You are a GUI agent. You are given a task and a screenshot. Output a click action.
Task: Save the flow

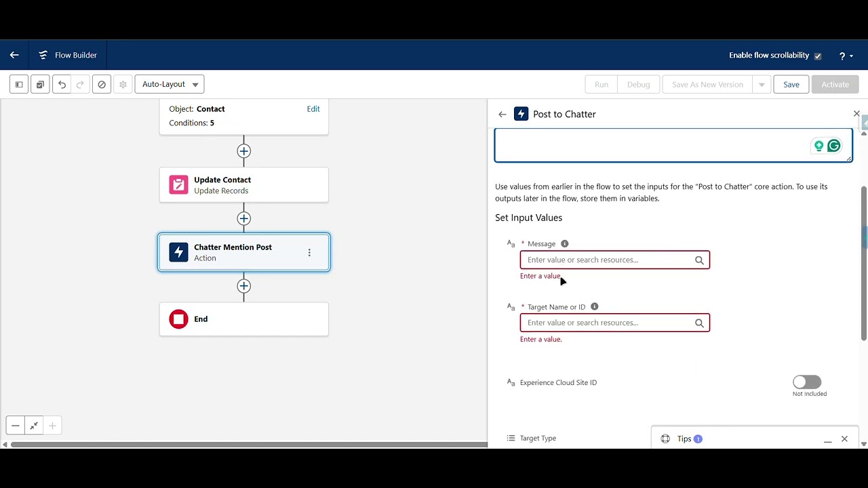(x=791, y=85)
